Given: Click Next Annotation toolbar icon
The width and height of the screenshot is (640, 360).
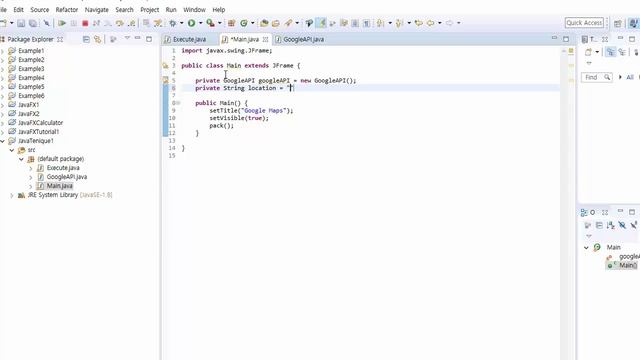Looking at the screenshot, I should tap(380, 23).
